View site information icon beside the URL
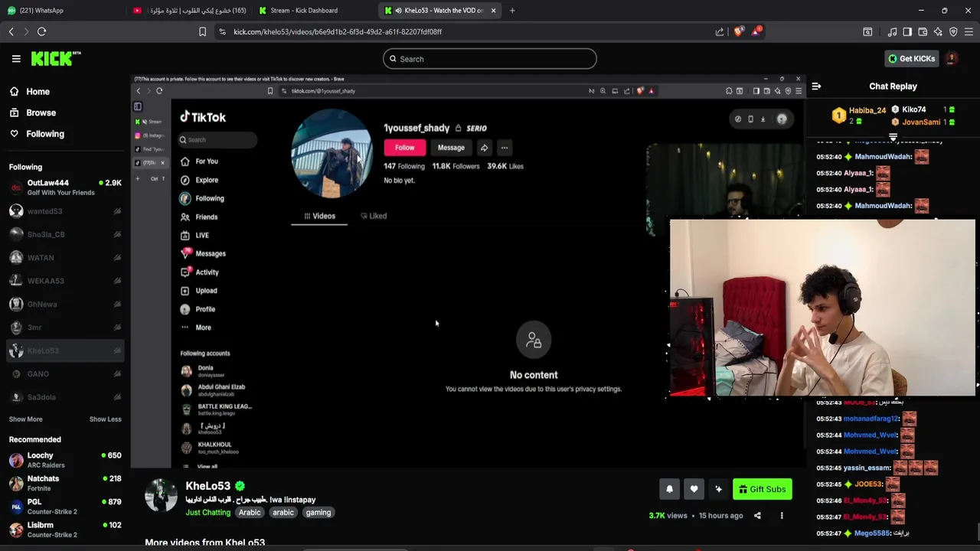This screenshot has height=551, width=980. (x=222, y=31)
